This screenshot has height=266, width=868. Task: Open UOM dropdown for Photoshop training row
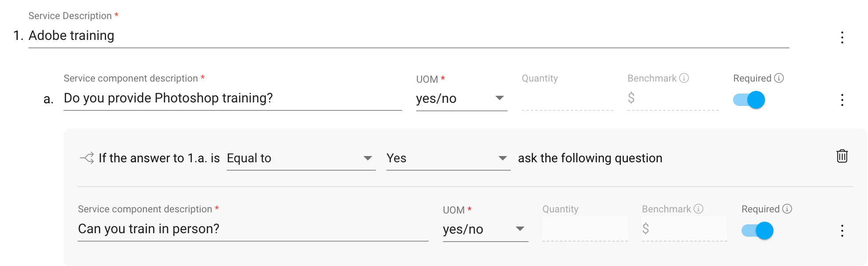pos(462,98)
